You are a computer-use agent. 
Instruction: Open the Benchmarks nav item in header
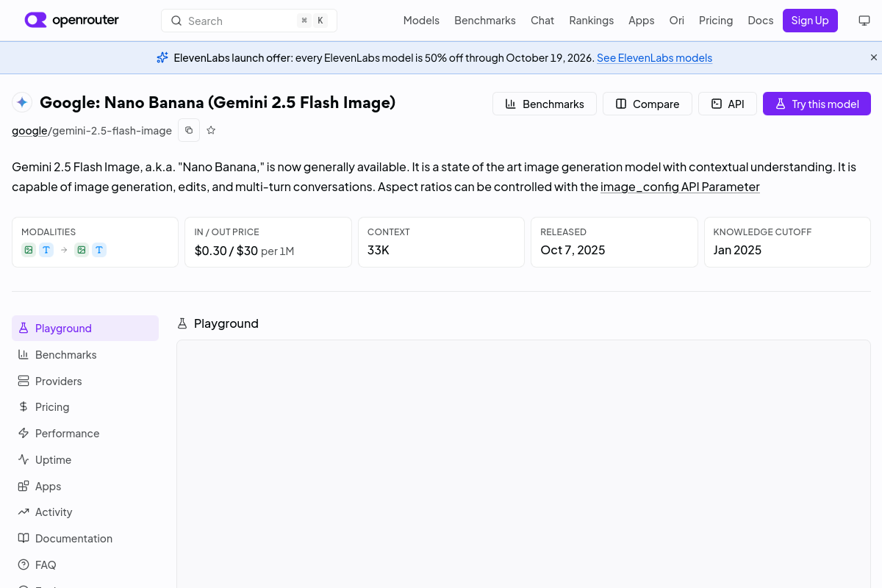(x=485, y=21)
